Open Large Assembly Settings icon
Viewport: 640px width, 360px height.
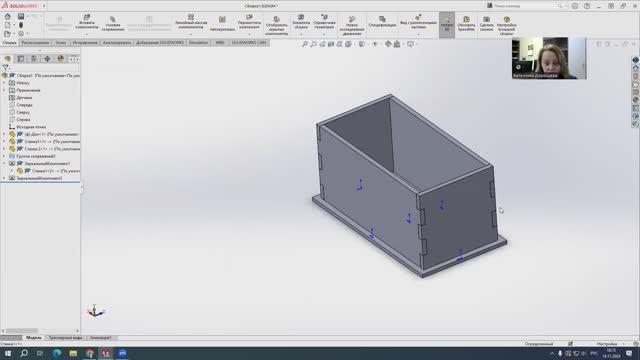507,19
